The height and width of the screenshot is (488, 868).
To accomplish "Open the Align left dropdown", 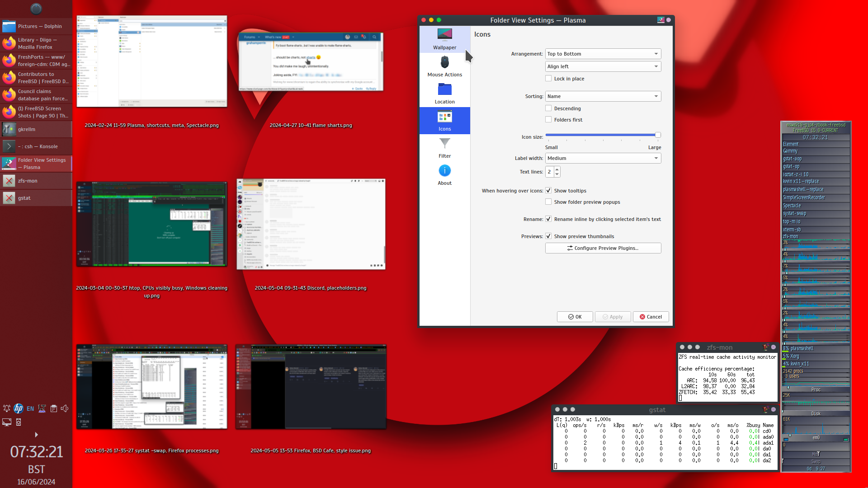I will [603, 66].
